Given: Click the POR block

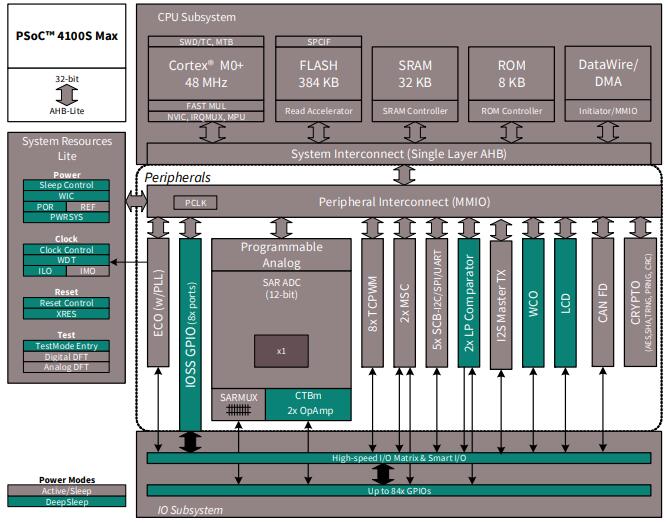Looking at the screenshot, I should 45,207.
